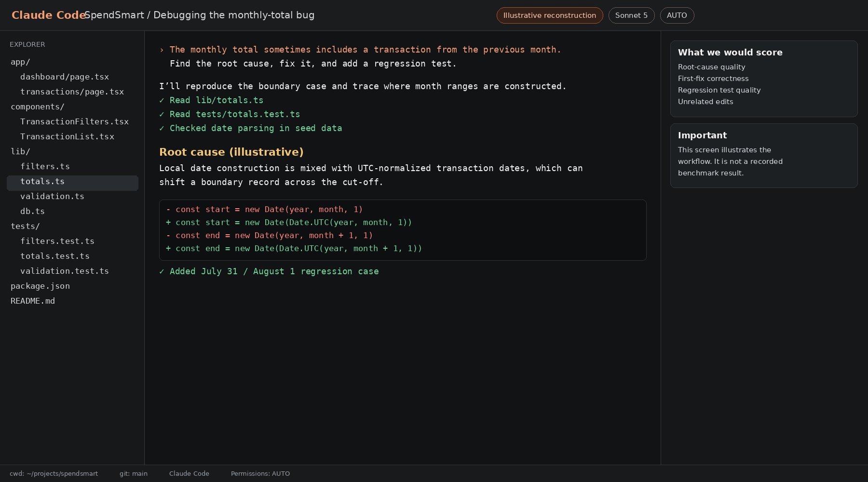The image size is (868, 482).
Task: Click 'Find the root cause' prompt line
Action: 313,64
